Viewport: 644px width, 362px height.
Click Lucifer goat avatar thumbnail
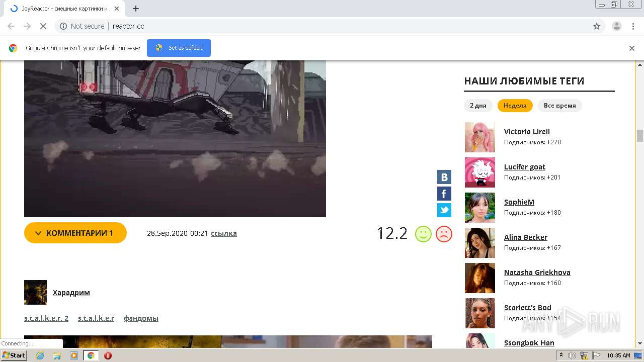480,172
